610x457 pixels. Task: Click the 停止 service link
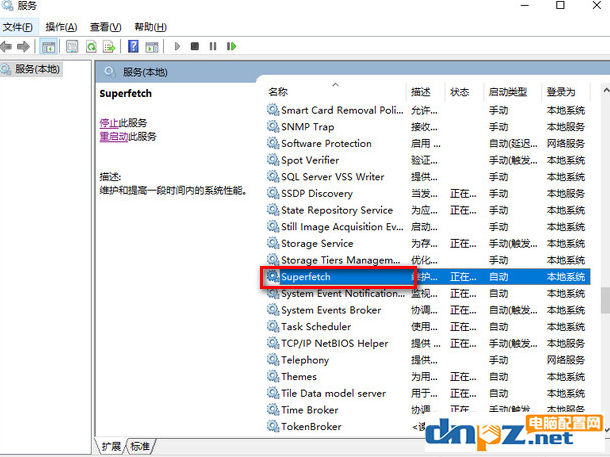click(x=109, y=123)
